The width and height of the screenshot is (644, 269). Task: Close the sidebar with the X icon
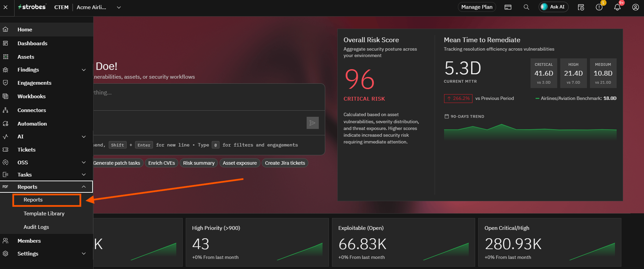tap(5, 7)
